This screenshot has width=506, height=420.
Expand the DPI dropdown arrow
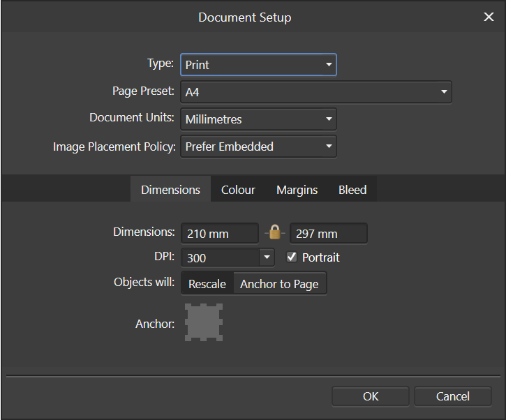267,257
